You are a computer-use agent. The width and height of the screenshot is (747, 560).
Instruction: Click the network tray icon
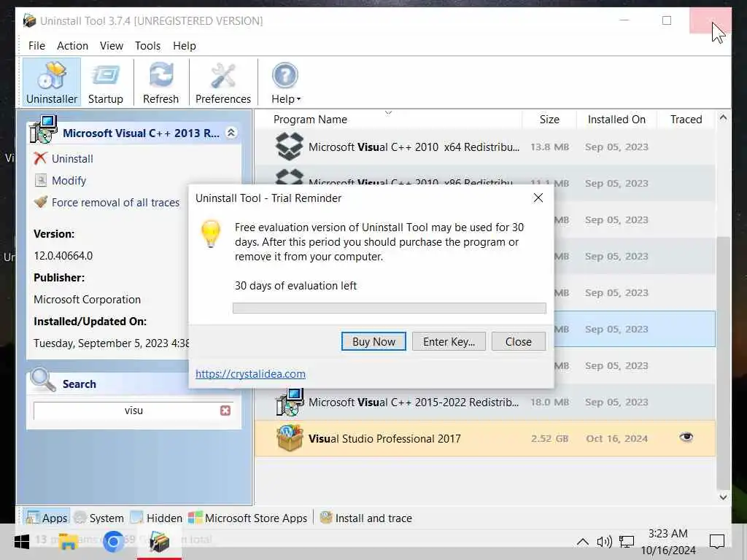[627, 542]
